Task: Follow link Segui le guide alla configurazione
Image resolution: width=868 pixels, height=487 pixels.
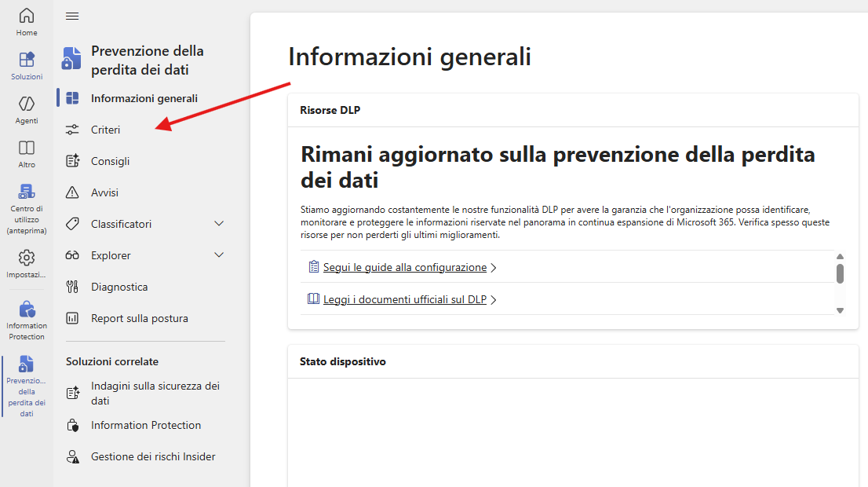Action: 405,268
